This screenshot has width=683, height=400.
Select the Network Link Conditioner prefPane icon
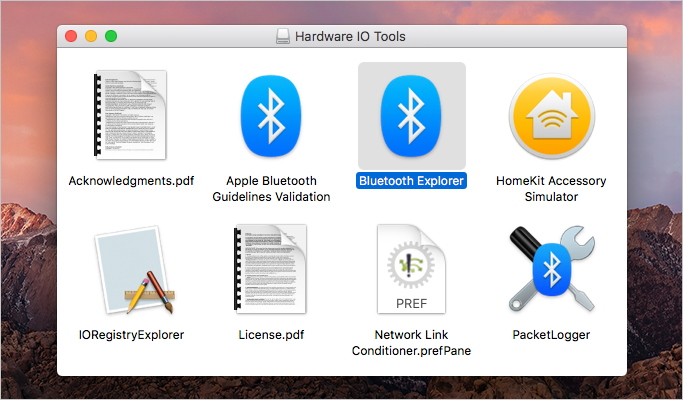click(411, 269)
